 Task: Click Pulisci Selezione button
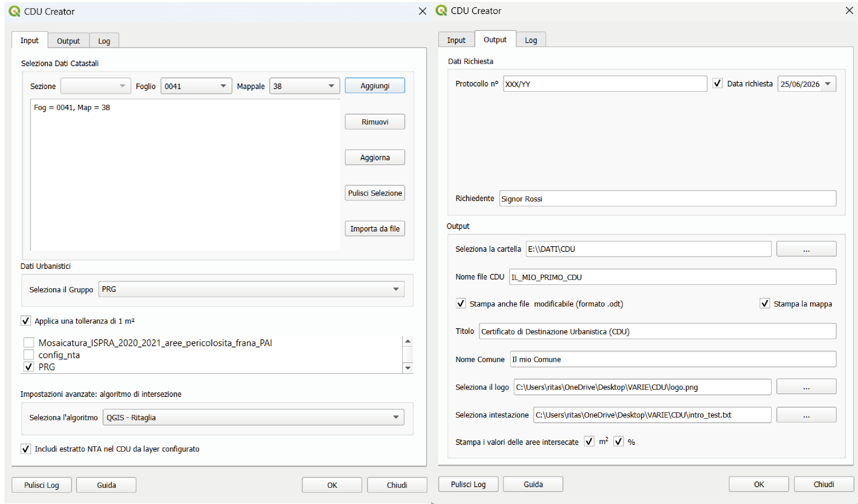tap(375, 193)
